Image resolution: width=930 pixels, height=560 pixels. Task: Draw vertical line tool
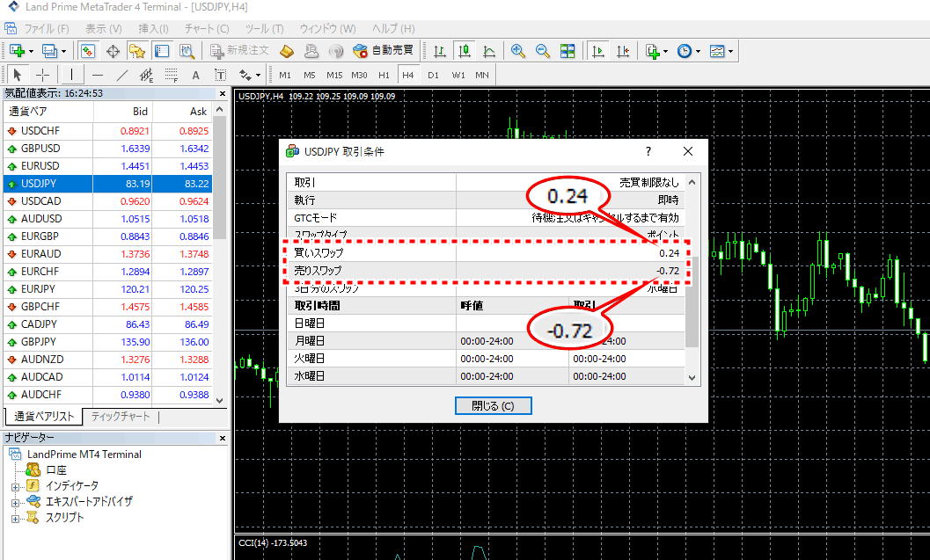coord(72,75)
